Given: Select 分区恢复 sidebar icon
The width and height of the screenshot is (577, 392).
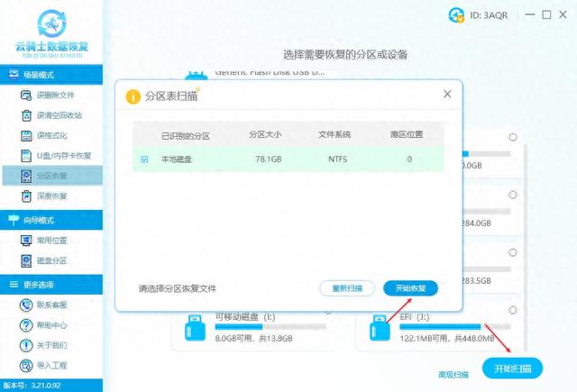Looking at the screenshot, I should [26, 176].
